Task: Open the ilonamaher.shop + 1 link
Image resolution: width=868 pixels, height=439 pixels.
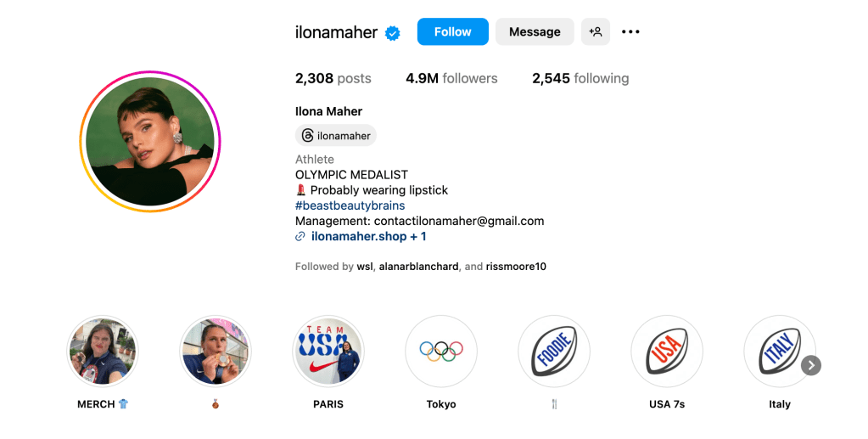Action: [x=368, y=236]
